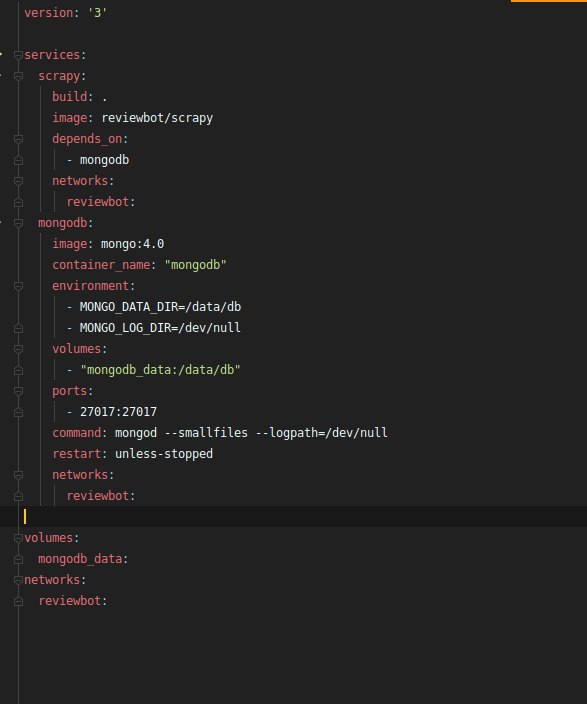Click the "mongodb" container name string
Viewport: 587px width, 704px height.
[195, 265]
